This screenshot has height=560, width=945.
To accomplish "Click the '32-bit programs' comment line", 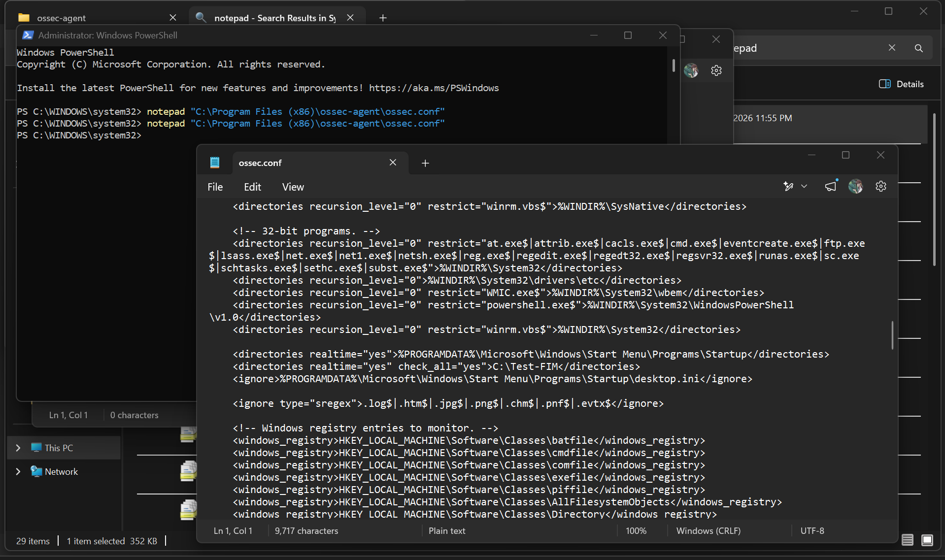I will 306,231.
